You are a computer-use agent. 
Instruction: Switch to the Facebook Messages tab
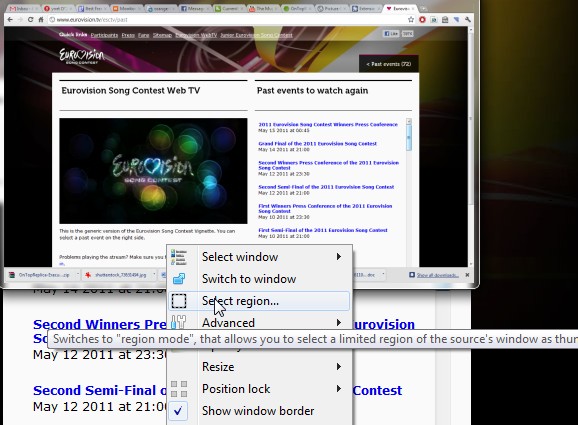[x=194, y=8]
